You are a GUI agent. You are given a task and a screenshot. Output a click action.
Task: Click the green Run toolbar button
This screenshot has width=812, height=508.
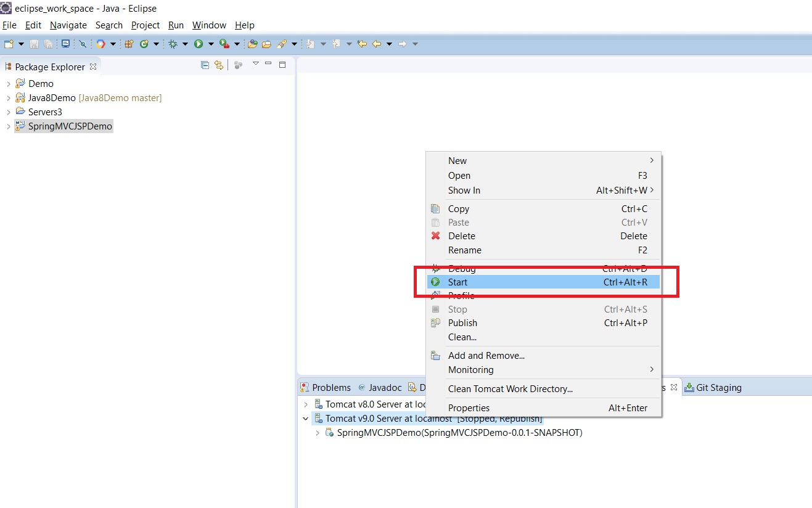click(x=199, y=44)
